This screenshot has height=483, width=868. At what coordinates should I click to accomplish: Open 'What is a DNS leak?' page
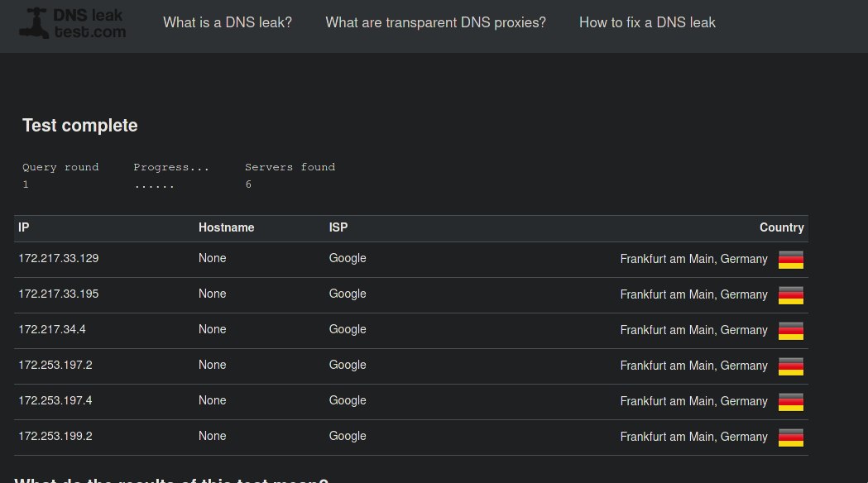tap(228, 22)
